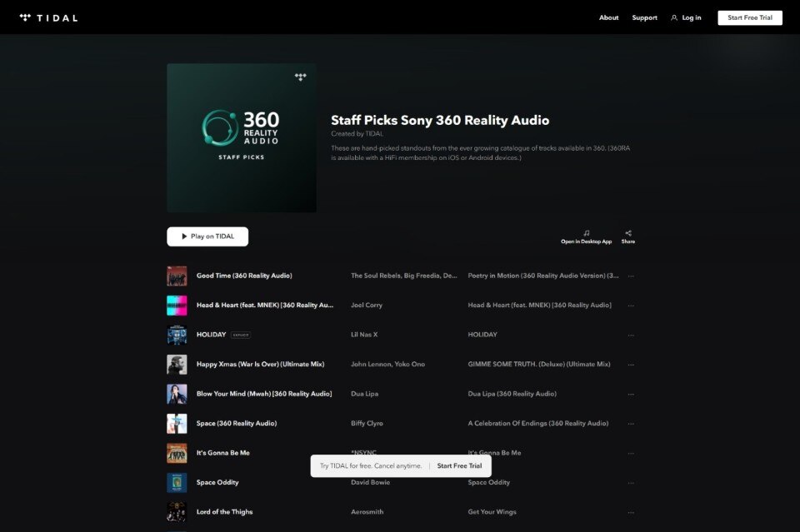The width and height of the screenshot is (800, 532).
Task: Open album Poetry in Motion
Action: [542, 276]
